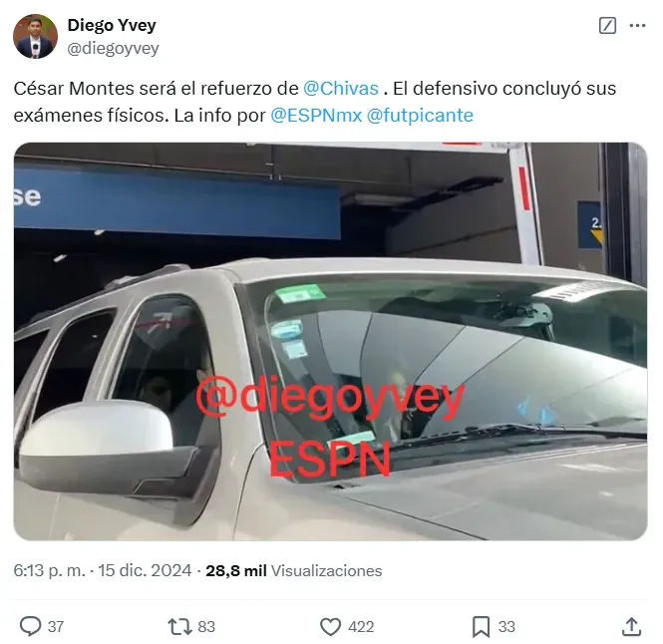This screenshot has width=663, height=644.
Task: Bookmark the tweet with bookmark icon
Action: 481,627
